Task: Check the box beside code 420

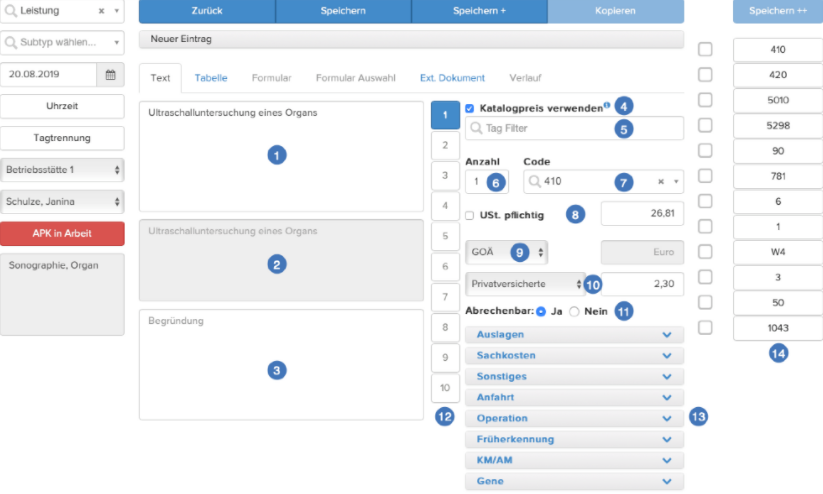Action: coord(705,75)
